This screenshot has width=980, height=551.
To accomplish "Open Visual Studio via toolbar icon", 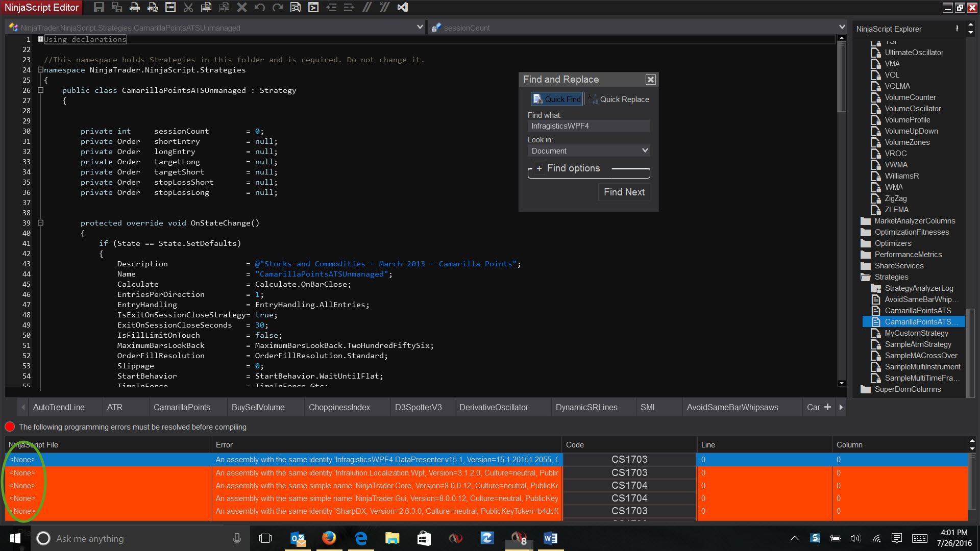I will point(403,7).
